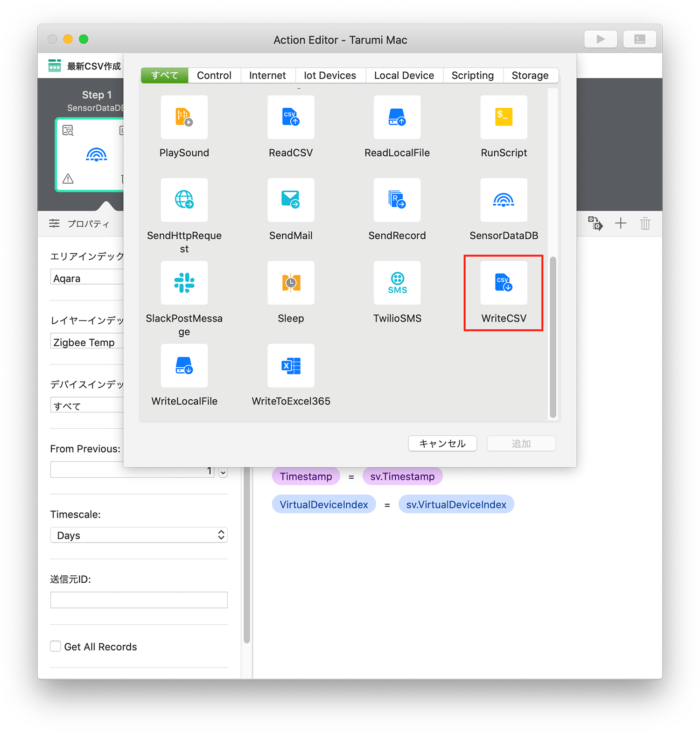Click the table icon beside 最新CSV作成
This screenshot has height=732, width=700.
click(x=55, y=66)
